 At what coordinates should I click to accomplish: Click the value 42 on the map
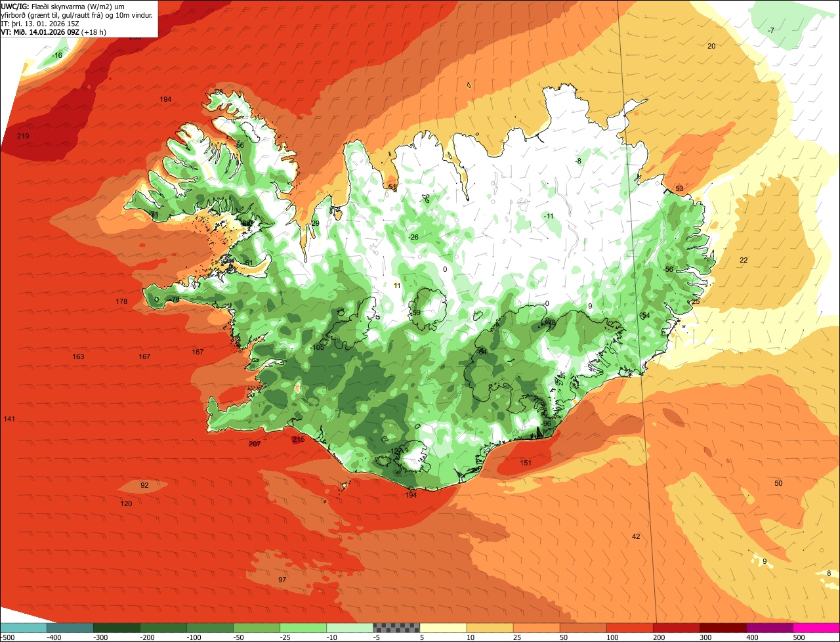coord(636,536)
